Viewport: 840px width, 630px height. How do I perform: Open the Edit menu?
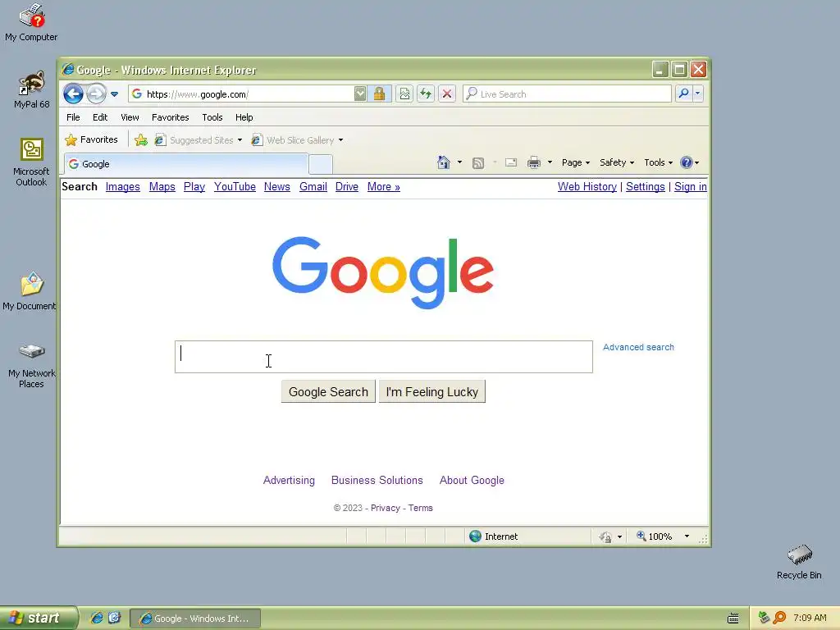coord(99,117)
